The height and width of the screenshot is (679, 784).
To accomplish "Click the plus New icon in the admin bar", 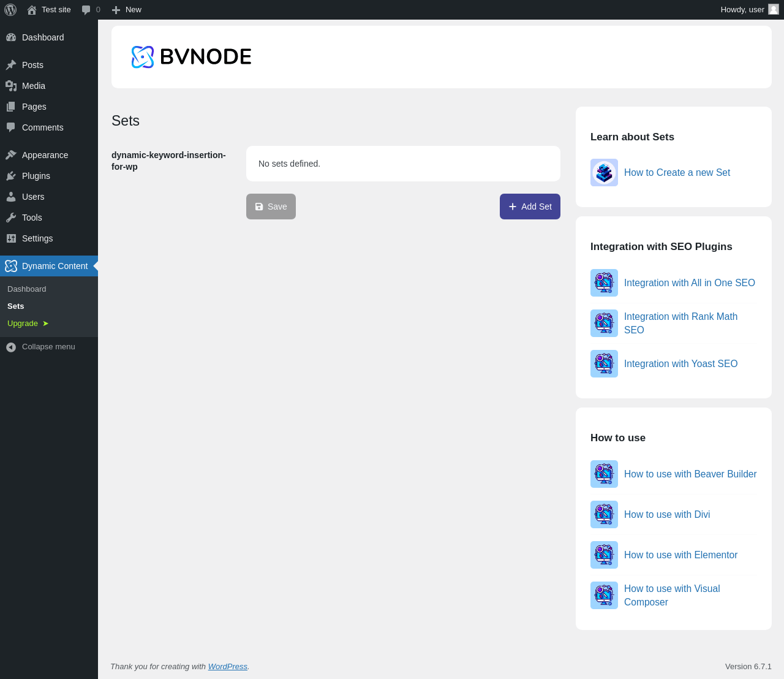I will [116, 10].
